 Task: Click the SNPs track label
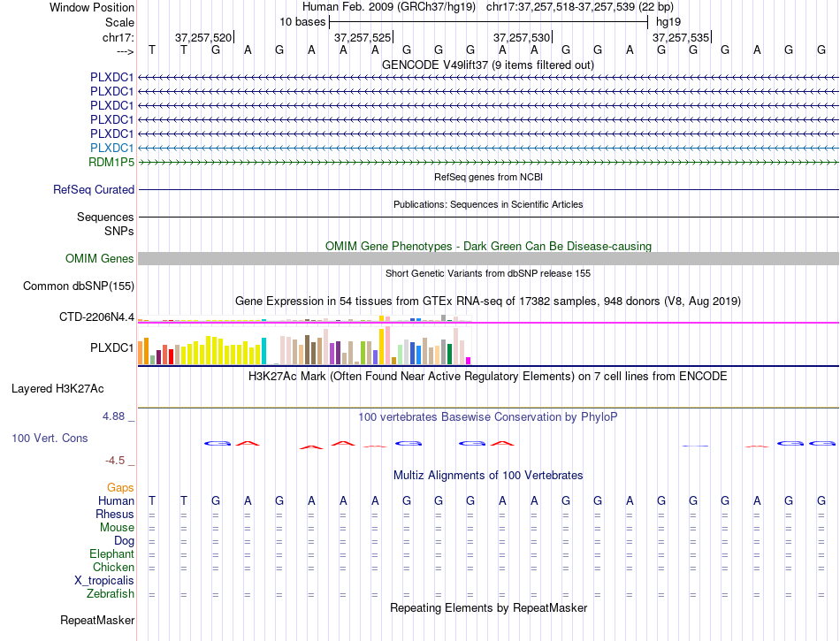(x=119, y=232)
